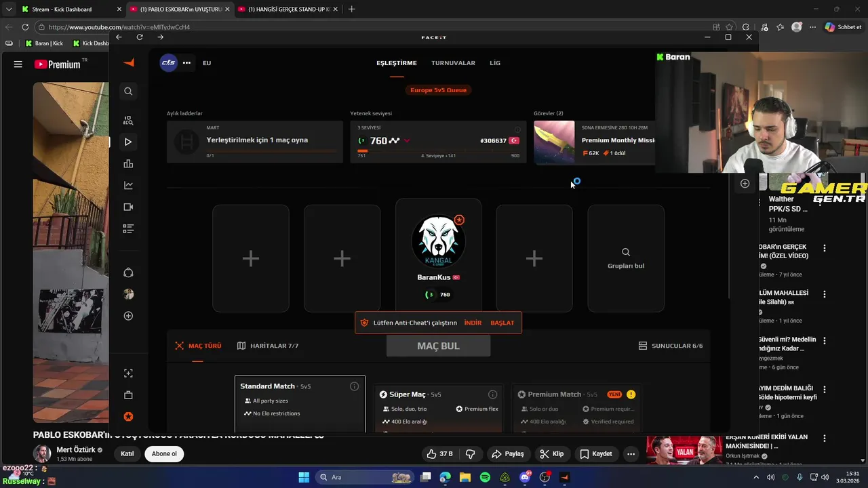Click Abone ol subscribe button
Screen dimensions: 868x488
coord(164,453)
